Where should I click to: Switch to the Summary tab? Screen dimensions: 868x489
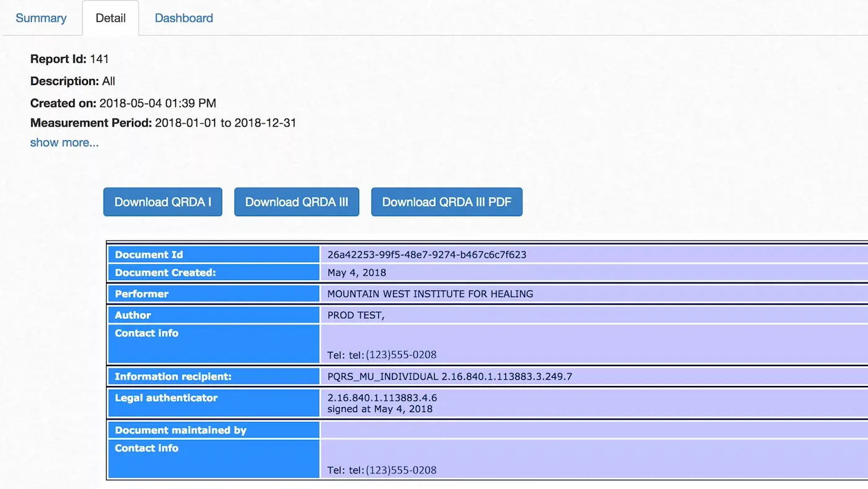(41, 18)
